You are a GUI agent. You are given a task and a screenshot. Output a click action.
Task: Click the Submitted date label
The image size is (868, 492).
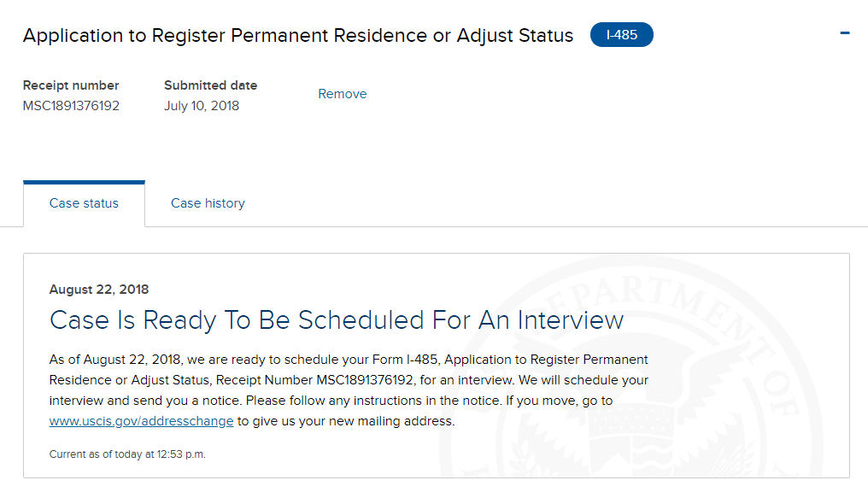tap(211, 85)
